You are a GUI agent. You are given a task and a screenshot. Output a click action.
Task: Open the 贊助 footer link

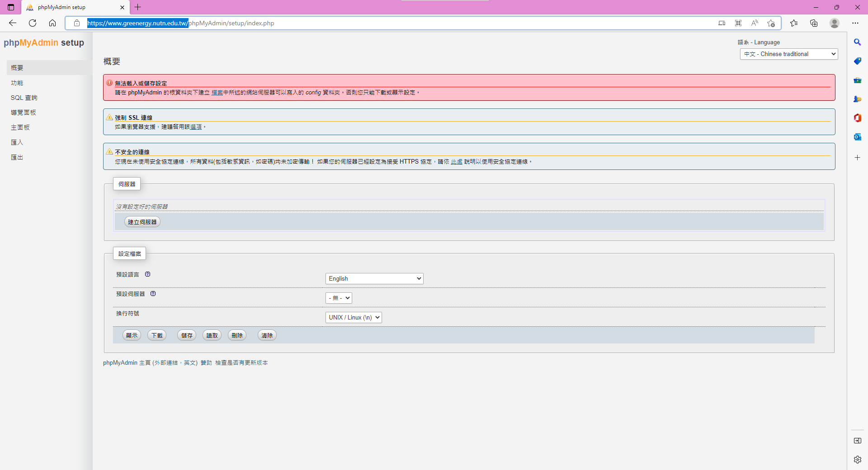point(207,363)
